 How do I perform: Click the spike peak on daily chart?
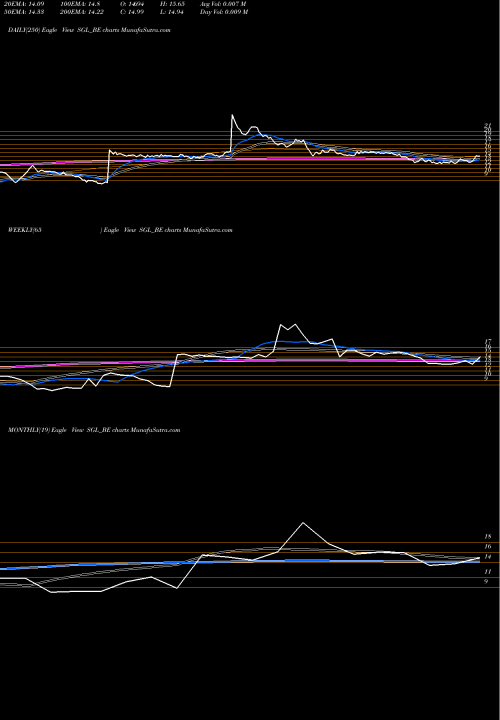(x=232, y=115)
